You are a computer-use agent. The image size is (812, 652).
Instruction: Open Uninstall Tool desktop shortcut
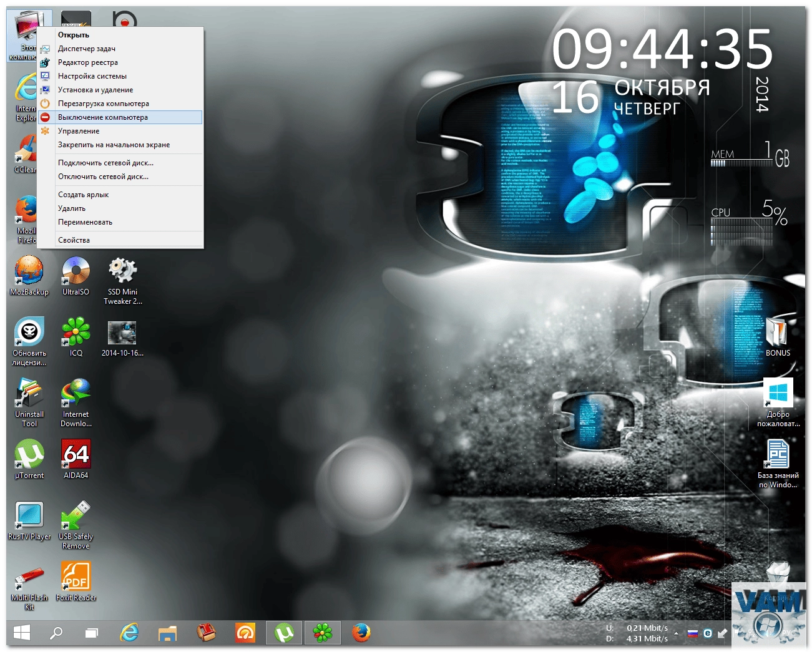pos(29,402)
